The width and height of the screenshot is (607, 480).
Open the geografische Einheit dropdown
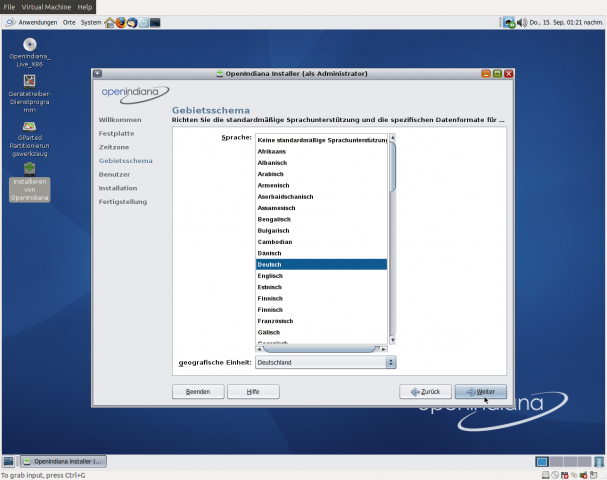[325, 362]
